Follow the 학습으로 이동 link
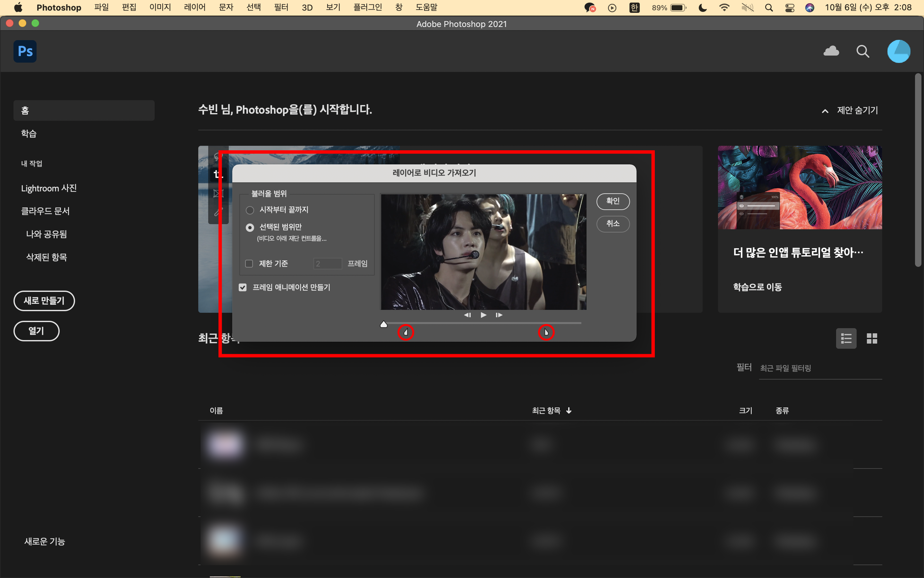924x578 pixels. point(757,287)
